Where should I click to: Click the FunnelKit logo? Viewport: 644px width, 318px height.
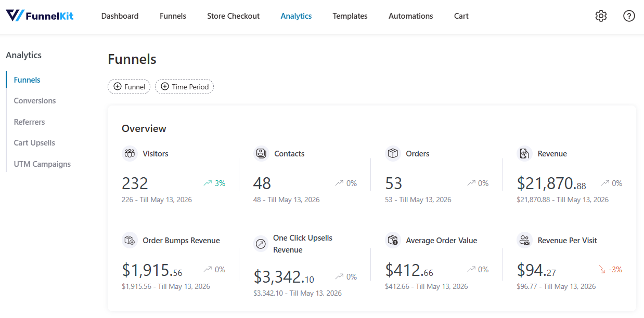pyautogui.click(x=40, y=16)
